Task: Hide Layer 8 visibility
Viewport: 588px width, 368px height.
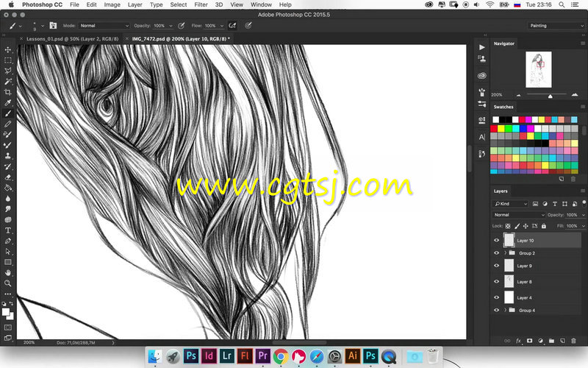Action: coord(497,281)
